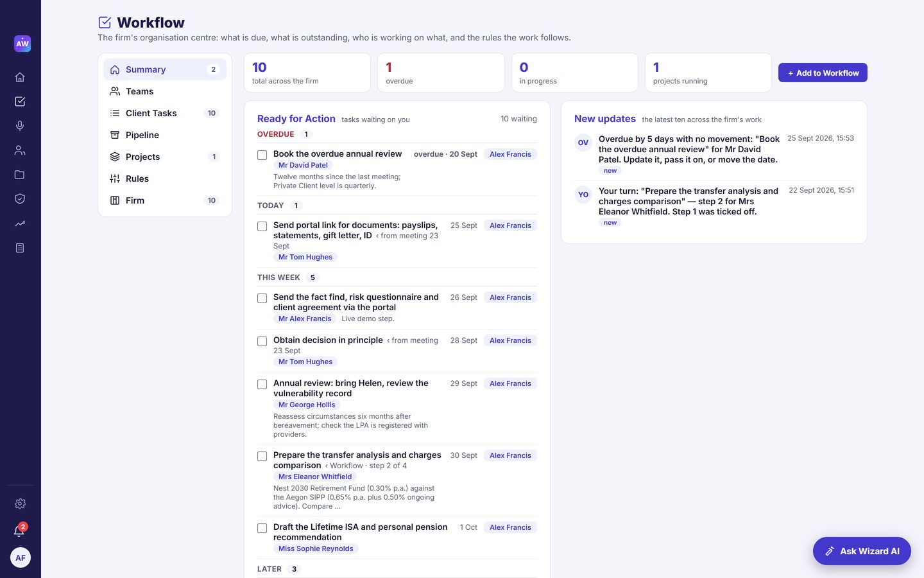Viewport: 924px width, 578px height.
Task: Click the AF user avatar
Action: click(21, 557)
